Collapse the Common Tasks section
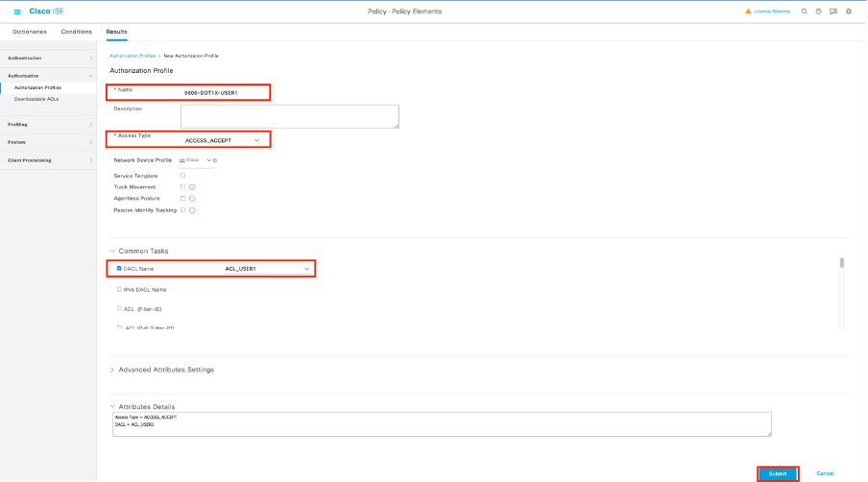The width and height of the screenshot is (868, 482). [113, 252]
